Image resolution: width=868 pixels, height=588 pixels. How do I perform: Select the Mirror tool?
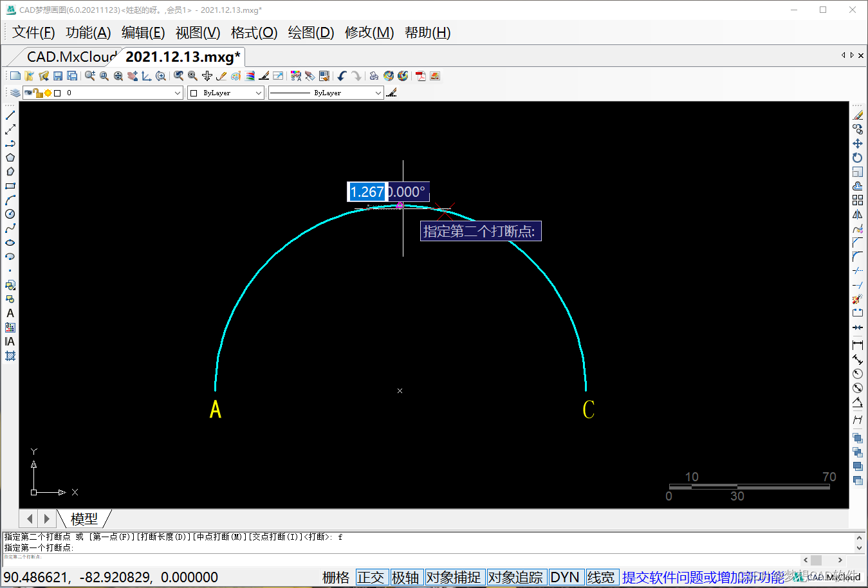tap(858, 214)
